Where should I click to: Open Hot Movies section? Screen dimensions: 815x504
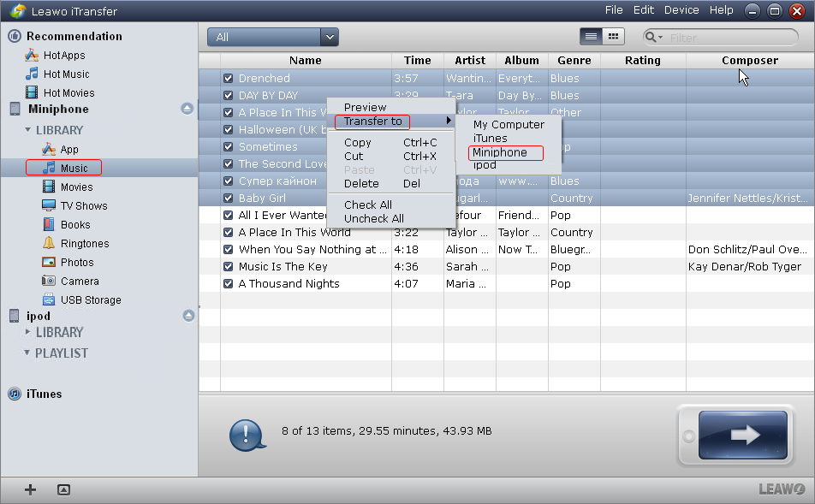click(60, 92)
